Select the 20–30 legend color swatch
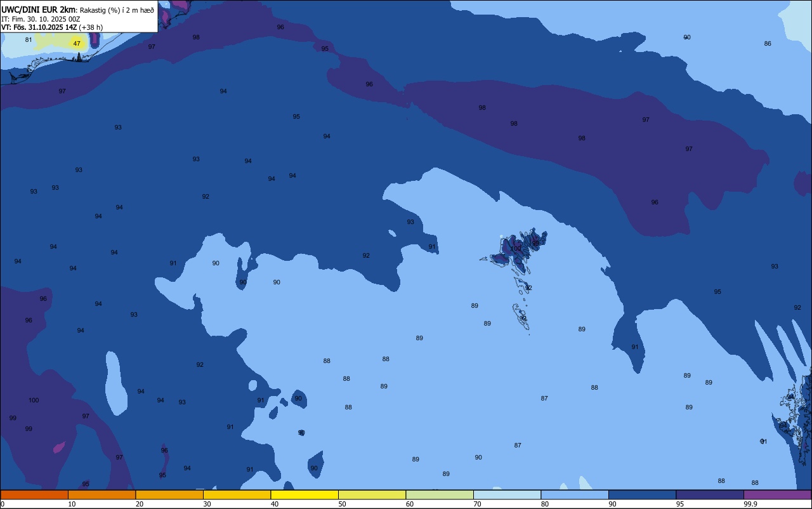The image size is (812, 509). (x=169, y=494)
